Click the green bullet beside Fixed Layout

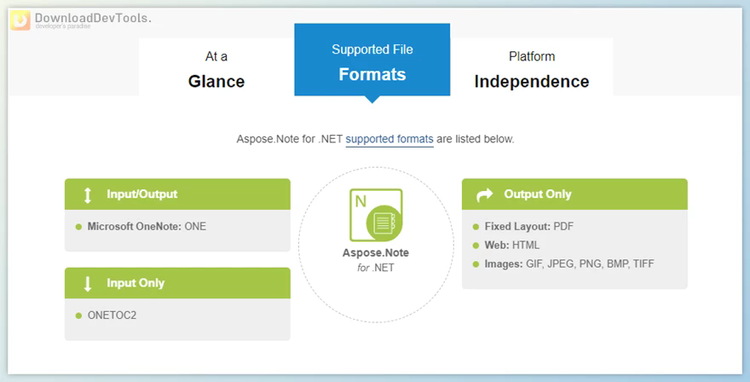click(475, 227)
